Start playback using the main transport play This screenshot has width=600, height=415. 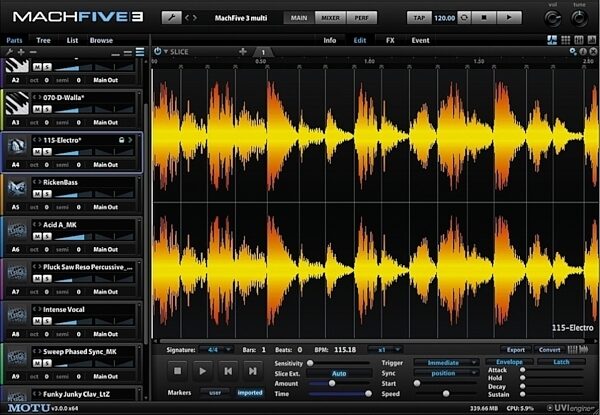coord(509,18)
